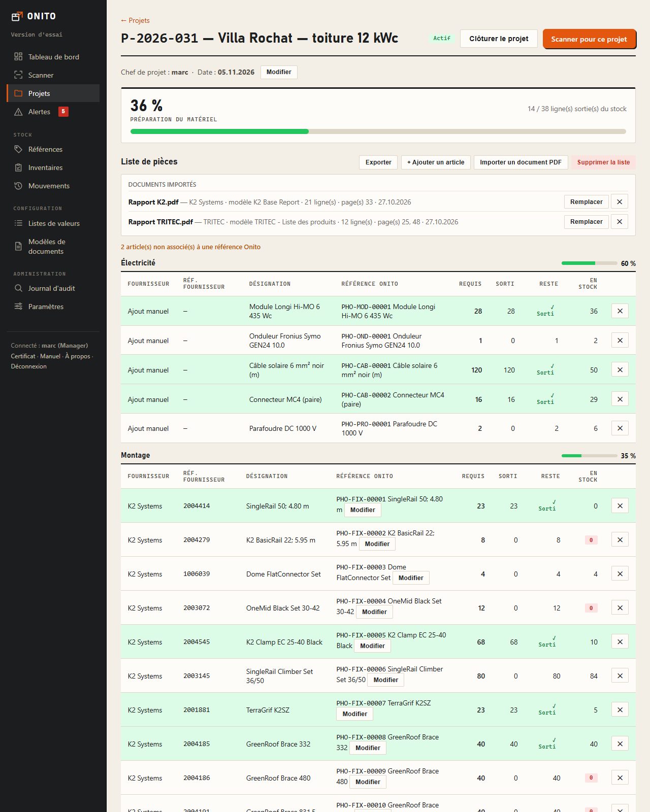Delete the Parafoudre DC 1000 V row
The width and height of the screenshot is (650, 812).
point(620,428)
